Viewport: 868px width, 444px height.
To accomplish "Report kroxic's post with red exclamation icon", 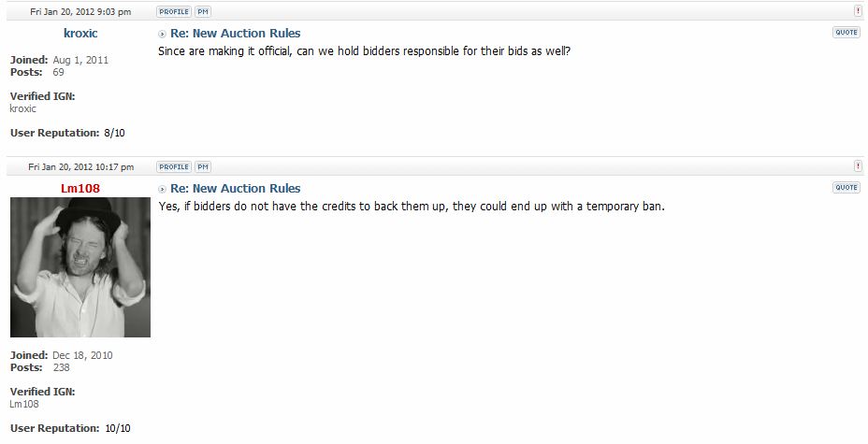I will coord(858,11).
